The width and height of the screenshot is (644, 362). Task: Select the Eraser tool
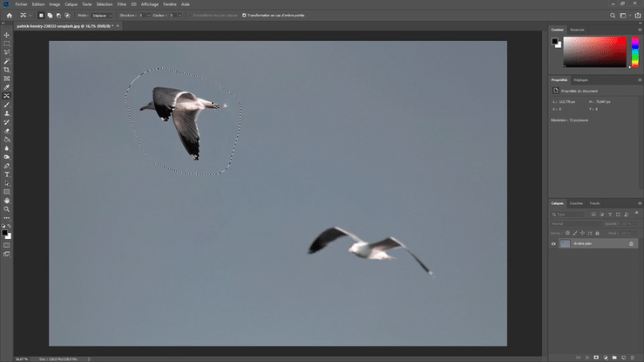click(7, 131)
